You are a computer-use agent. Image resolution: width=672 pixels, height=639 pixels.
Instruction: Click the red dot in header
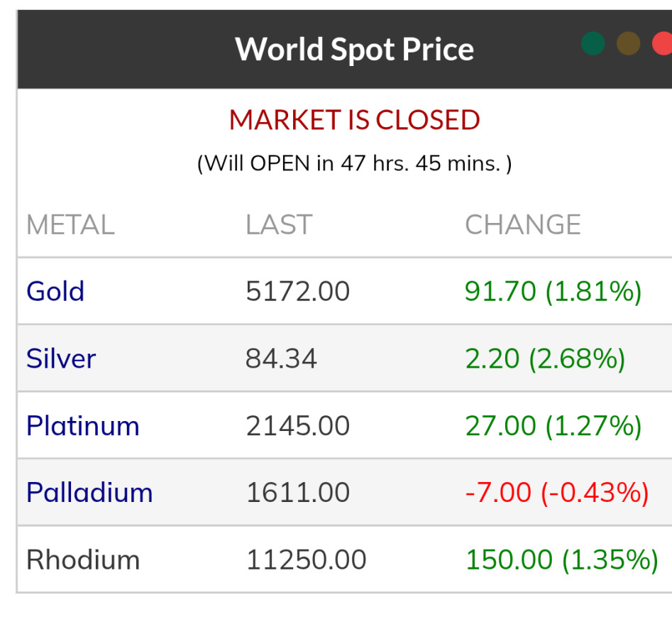662,43
